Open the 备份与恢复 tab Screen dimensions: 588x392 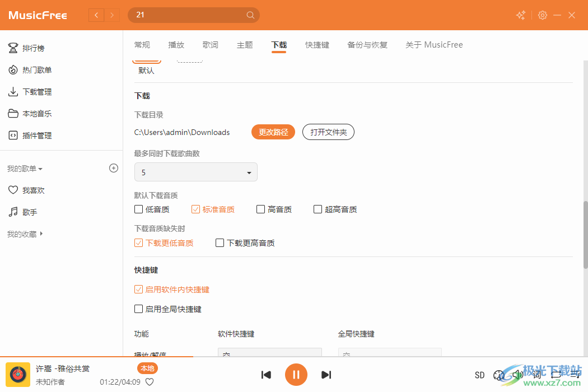(367, 45)
